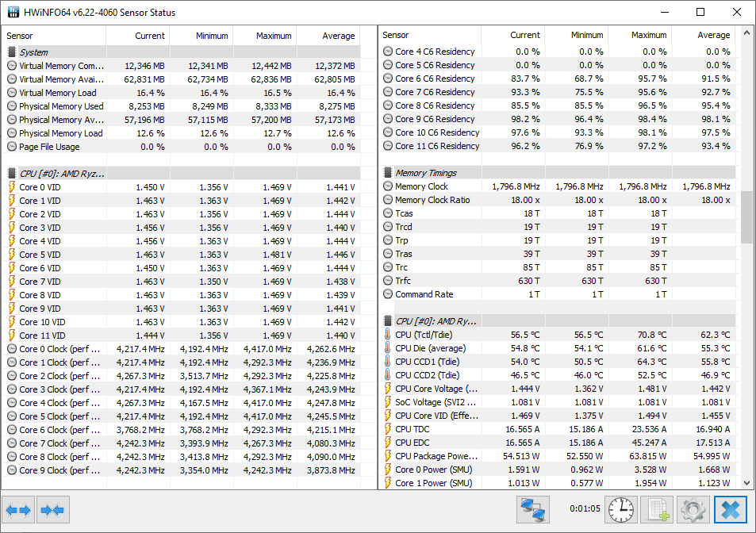Screen dimensions: 756x533
Task: Select the Memory Timings group header row
Action: [558, 173]
